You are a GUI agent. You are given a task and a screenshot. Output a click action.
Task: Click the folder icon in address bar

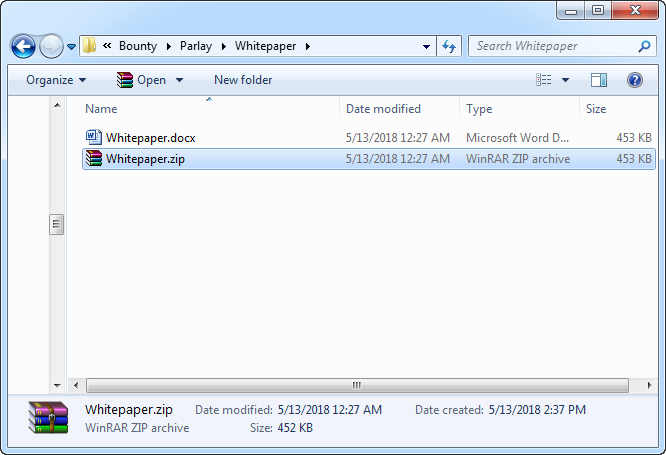pos(89,45)
